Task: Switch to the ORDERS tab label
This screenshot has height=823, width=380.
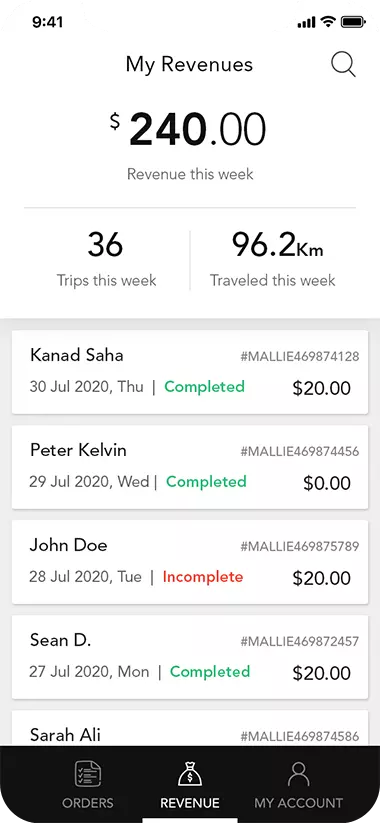Action: (x=88, y=803)
